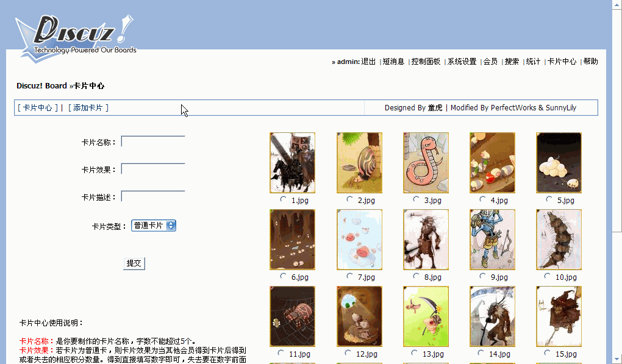Click the scrollbar down arrow
622x364 pixels.
617,359
